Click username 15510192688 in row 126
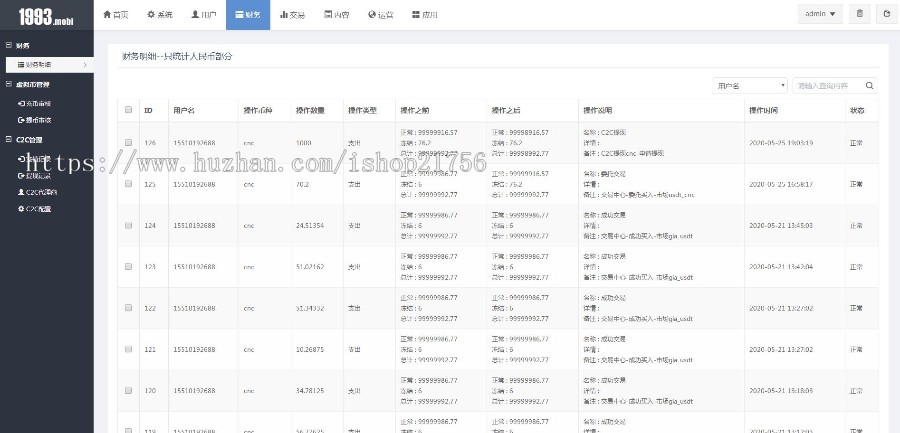This screenshot has width=900, height=433. 194,143
